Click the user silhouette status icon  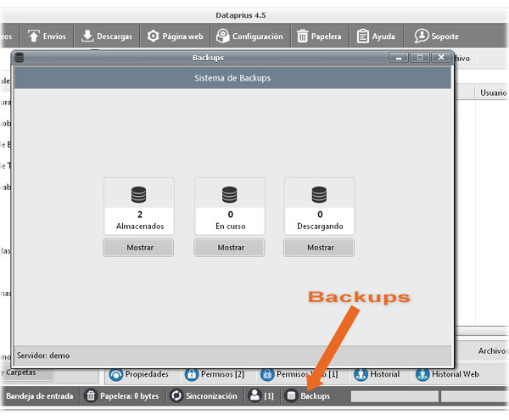[255, 395]
